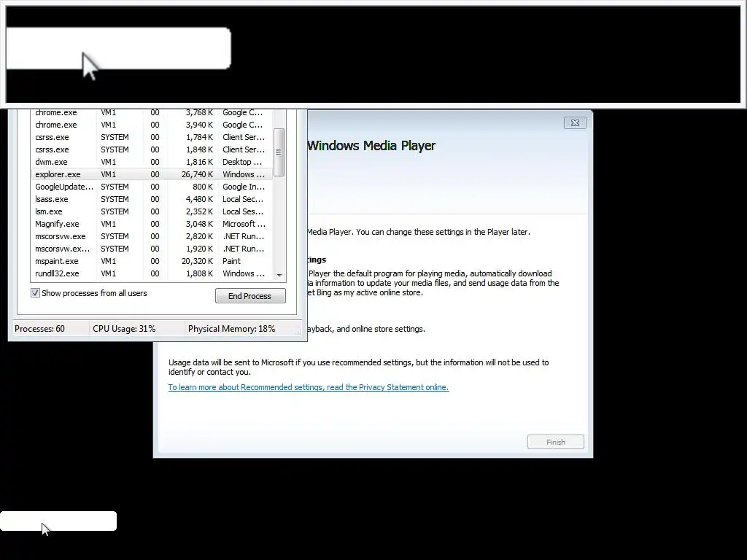This screenshot has height=560, width=747.
Task: Select the chrome.exe process using 3,768 K
Action: point(152,113)
